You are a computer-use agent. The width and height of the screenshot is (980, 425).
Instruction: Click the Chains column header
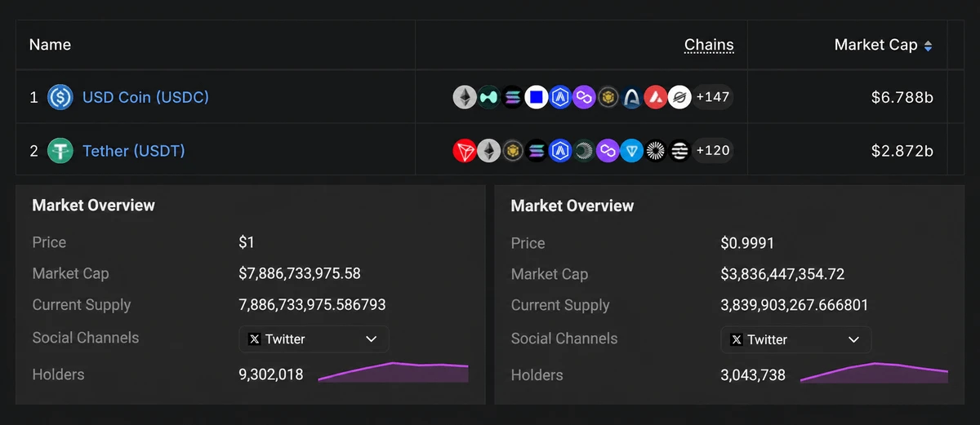point(709,45)
